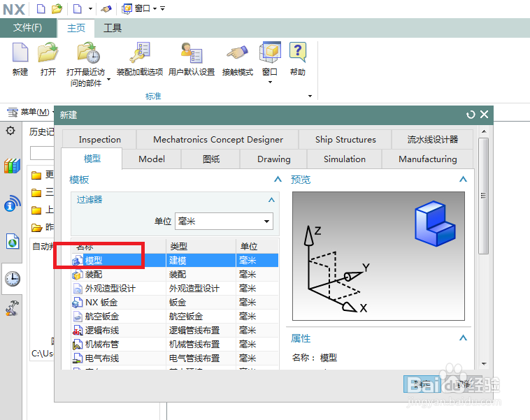530x420 pixels.
Task: Expand the 窗口 ribbon dropdown arrow
Action: (270, 82)
